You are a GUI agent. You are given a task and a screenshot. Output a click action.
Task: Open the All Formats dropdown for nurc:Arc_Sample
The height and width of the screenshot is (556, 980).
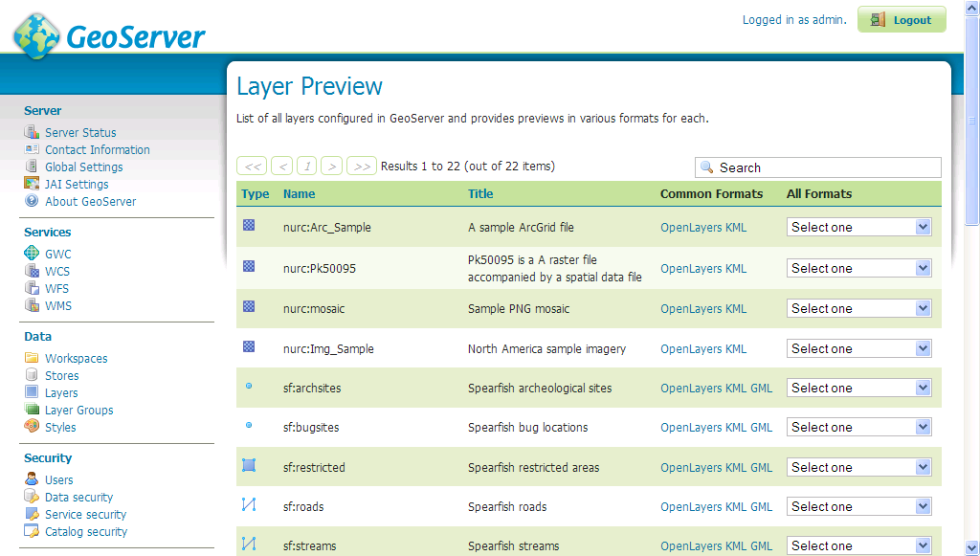(858, 227)
